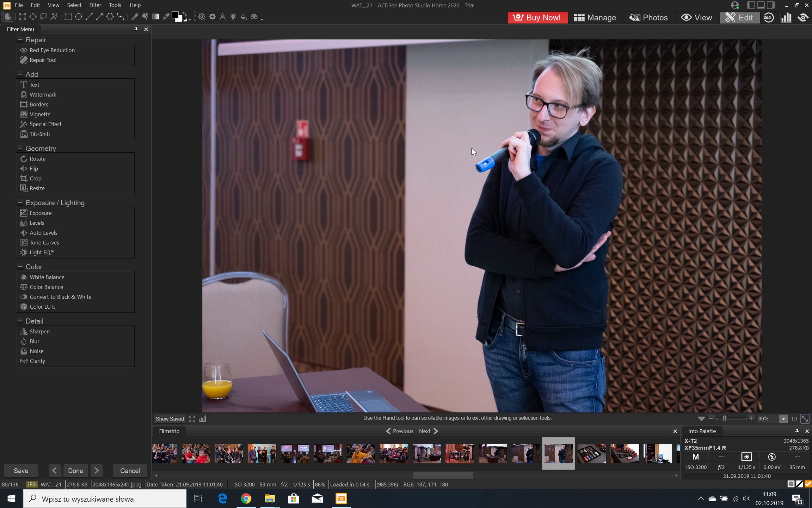812x508 pixels.
Task: Pin the Filter Menu panel
Action: pos(136,29)
